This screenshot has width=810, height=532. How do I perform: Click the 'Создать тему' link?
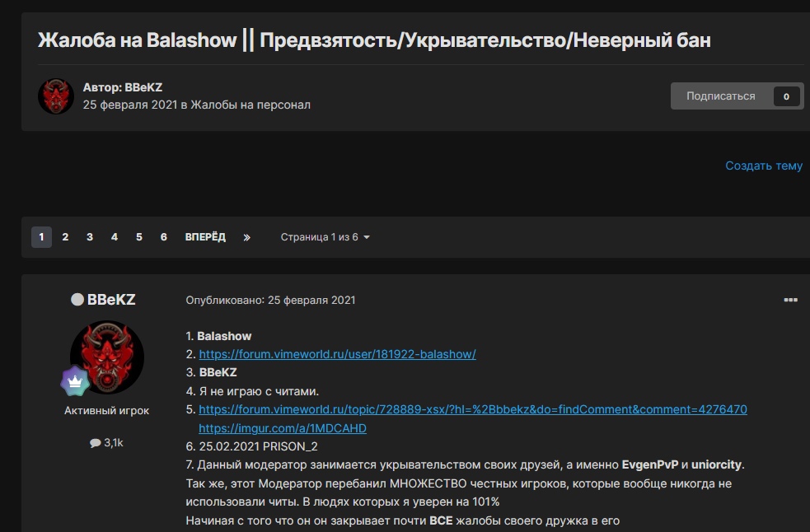coord(763,166)
